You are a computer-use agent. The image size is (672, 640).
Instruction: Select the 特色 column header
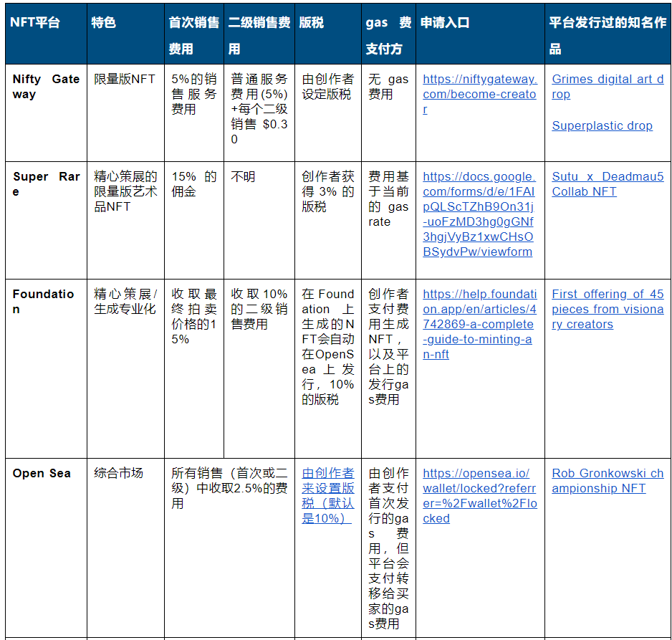point(125,34)
